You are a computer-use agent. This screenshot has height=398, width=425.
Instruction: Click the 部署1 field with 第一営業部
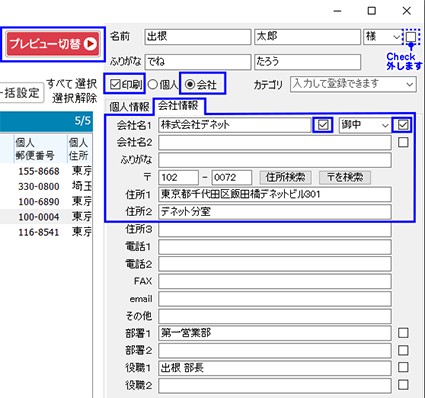tap(275, 333)
